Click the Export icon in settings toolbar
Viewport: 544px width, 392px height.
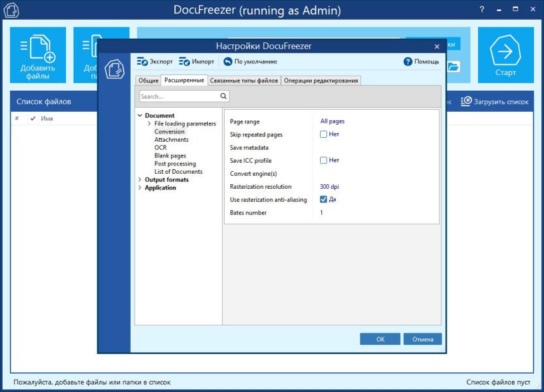[142, 61]
